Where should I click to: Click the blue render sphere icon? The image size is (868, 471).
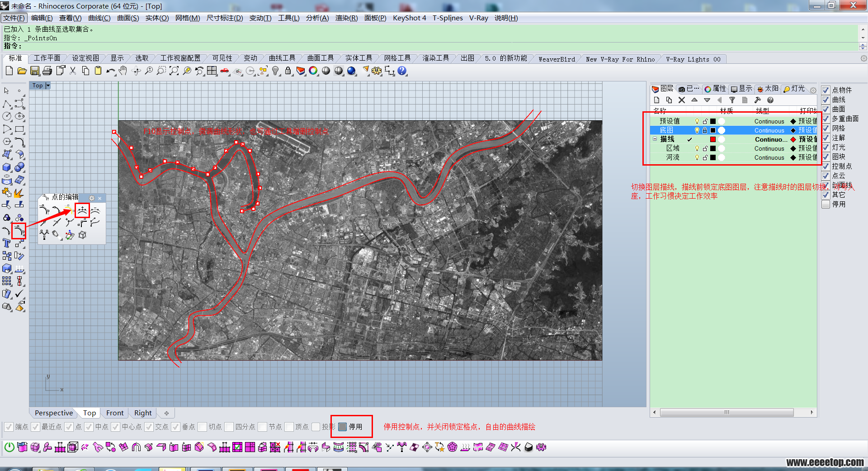coord(351,71)
